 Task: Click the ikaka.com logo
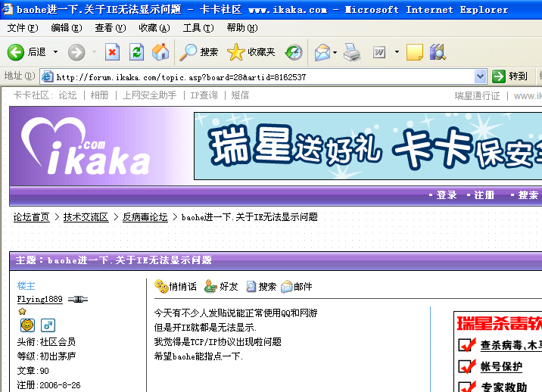[86, 146]
